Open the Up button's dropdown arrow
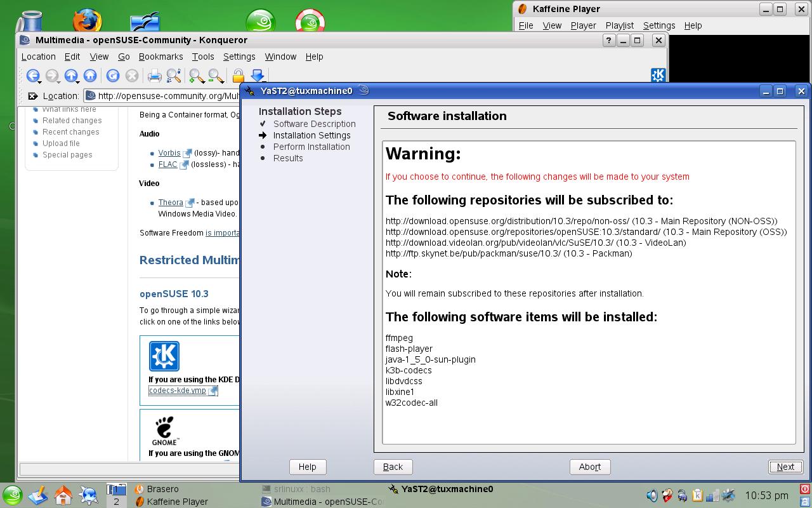The width and height of the screenshot is (812, 508). [77, 82]
